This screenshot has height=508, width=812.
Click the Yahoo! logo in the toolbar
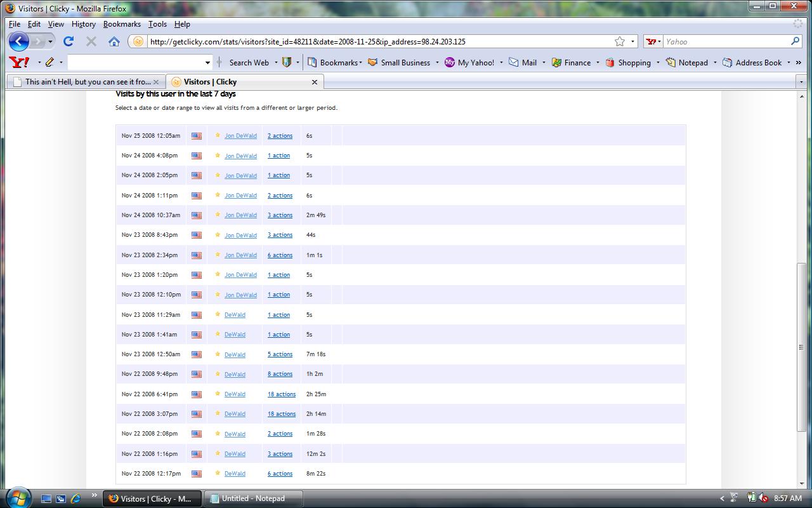(x=20, y=62)
